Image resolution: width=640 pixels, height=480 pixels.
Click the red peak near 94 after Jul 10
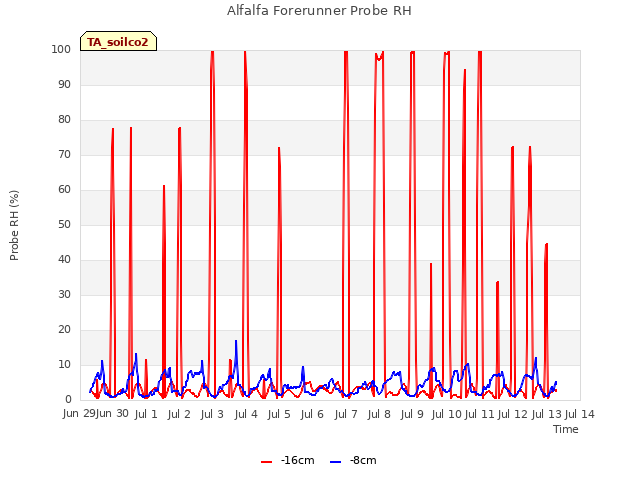point(465,70)
